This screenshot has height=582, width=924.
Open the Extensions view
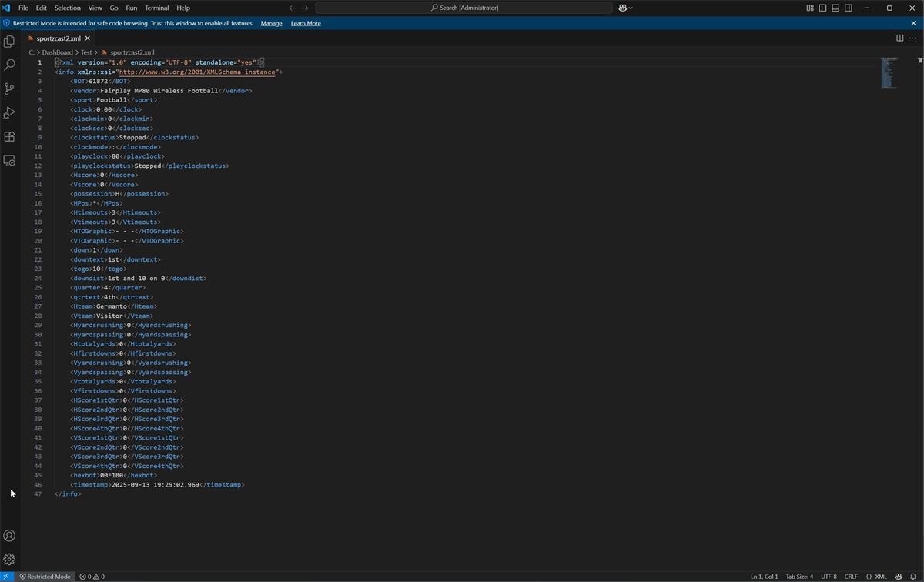(9, 136)
